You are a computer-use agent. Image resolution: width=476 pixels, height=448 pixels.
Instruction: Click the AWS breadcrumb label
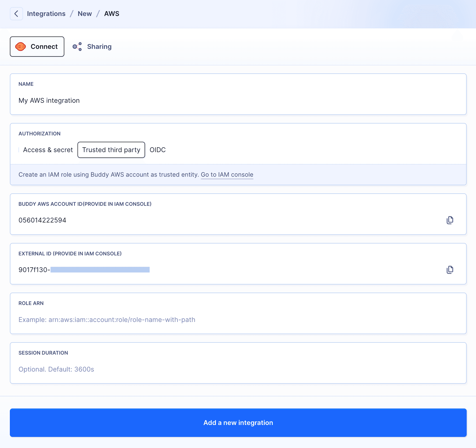[112, 14]
